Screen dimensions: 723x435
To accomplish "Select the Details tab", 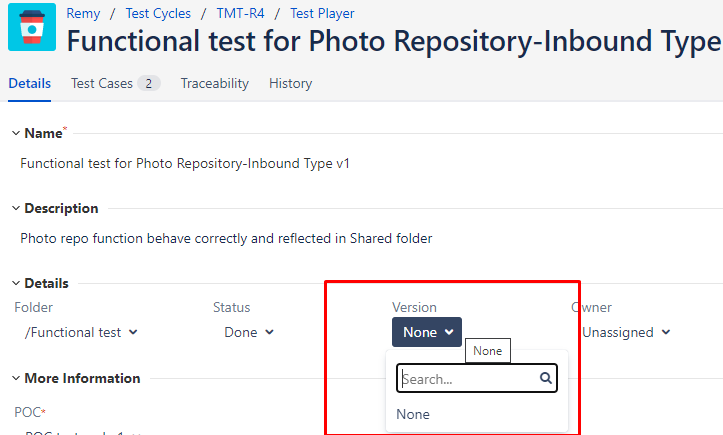I will (x=30, y=83).
